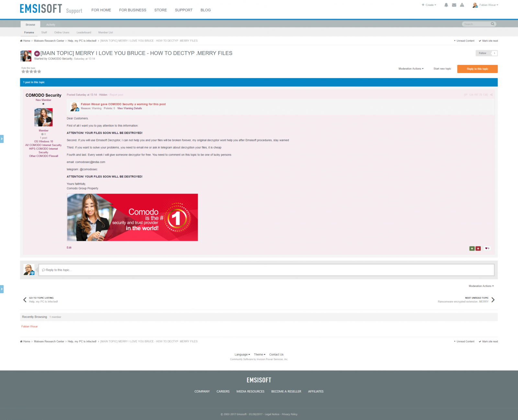Screen dimensions: 518x420
Task: Switch to the Activity tab
Action: [x=51, y=25]
